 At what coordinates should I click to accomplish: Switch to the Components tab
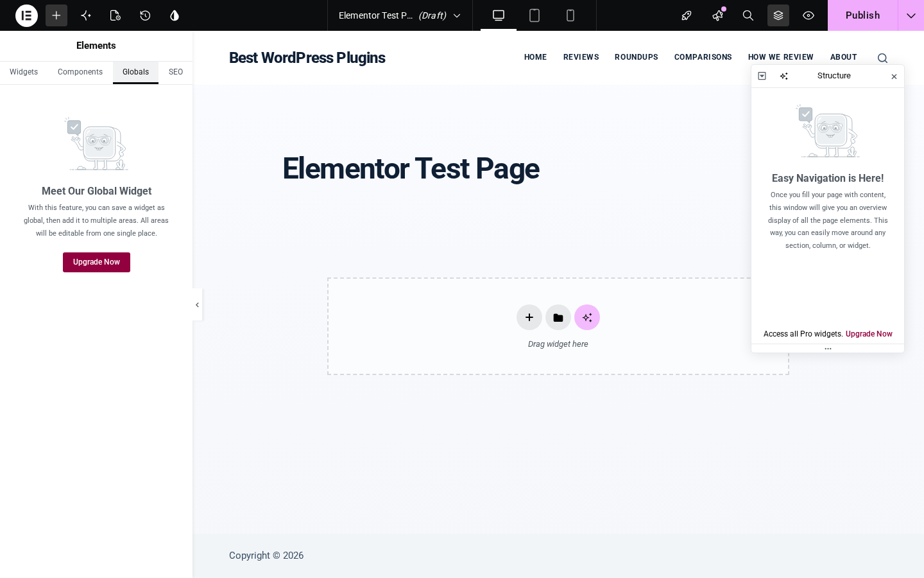[x=80, y=72]
